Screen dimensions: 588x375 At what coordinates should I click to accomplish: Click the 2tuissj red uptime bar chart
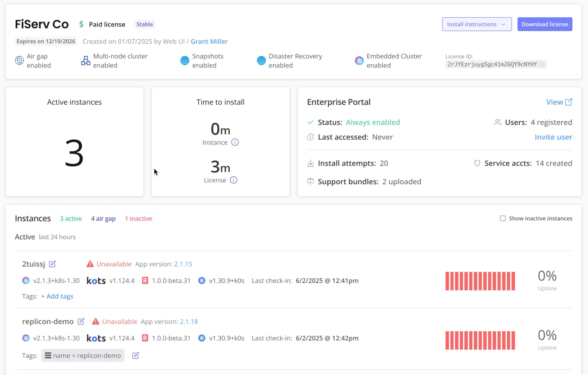[x=480, y=281]
